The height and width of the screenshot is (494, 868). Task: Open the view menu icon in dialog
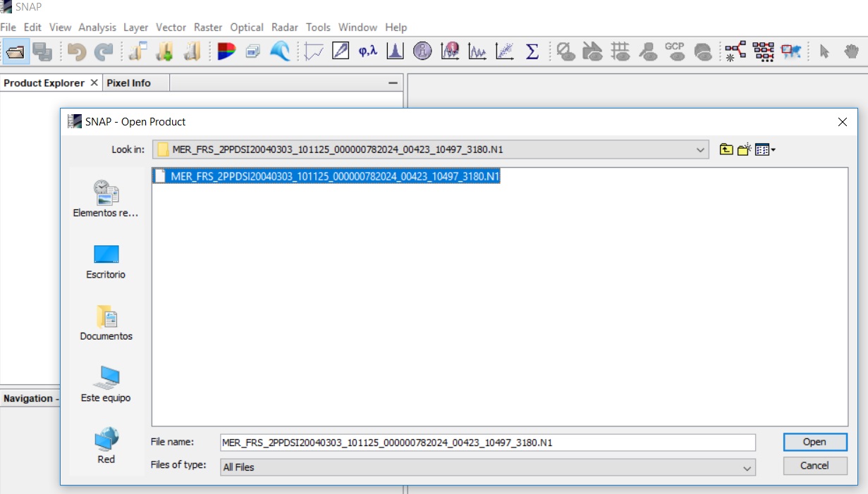765,149
